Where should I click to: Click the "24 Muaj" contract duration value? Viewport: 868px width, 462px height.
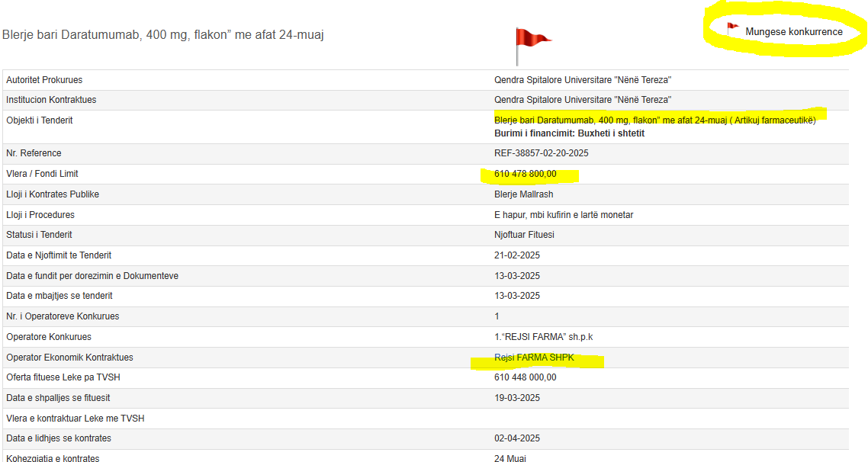click(x=510, y=458)
